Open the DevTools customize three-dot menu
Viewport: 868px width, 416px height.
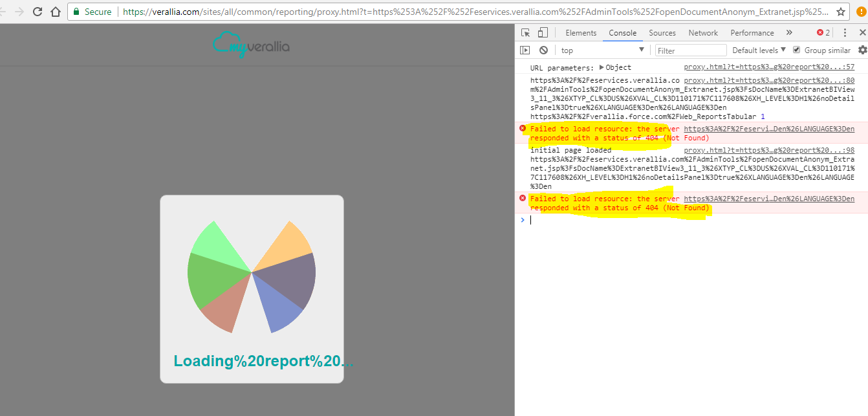pyautogui.click(x=845, y=32)
